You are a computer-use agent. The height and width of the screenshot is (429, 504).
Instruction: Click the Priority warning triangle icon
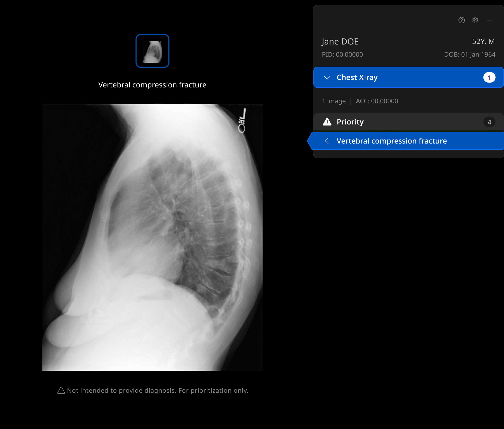[x=327, y=122]
